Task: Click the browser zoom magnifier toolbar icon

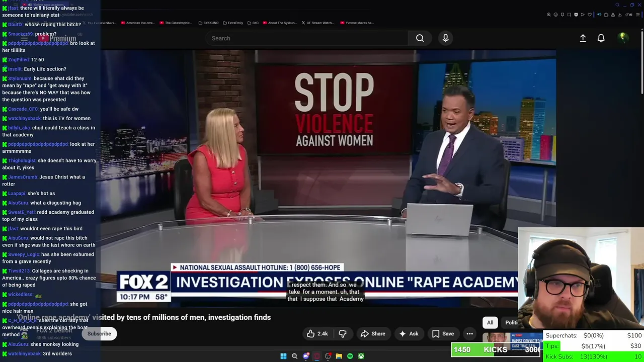Action: point(548,15)
